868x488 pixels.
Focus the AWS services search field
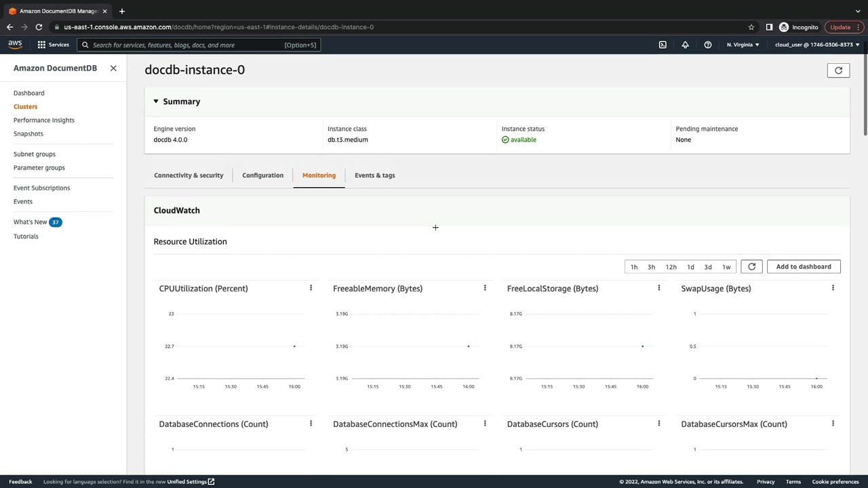[x=198, y=45]
